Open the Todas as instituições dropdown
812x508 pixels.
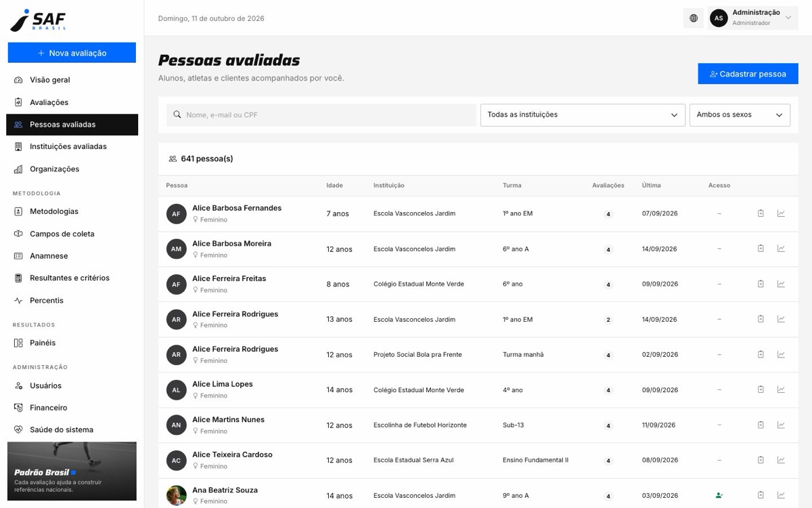pyautogui.click(x=583, y=115)
